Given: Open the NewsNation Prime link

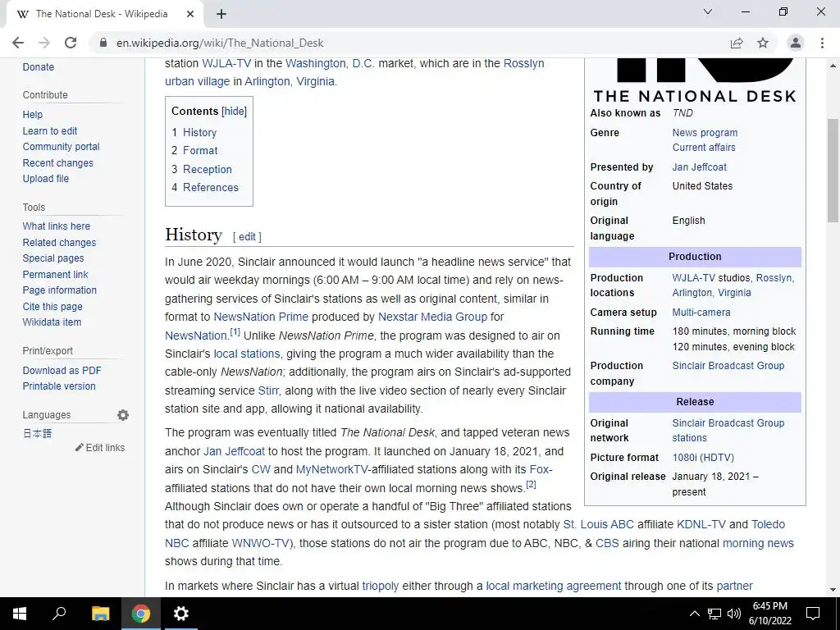Looking at the screenshot, I should coord(261,317).
